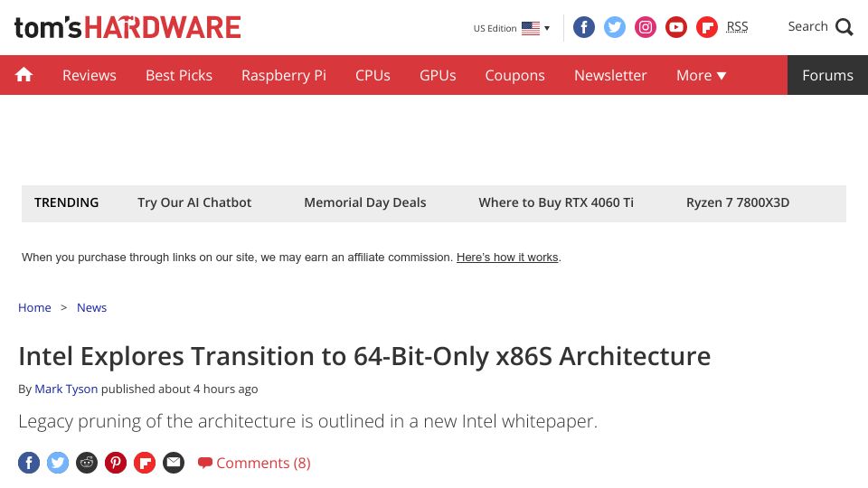Image resolution: width=868 pixels, height=488 pixels.
Task: Open the US Edition dropdown
Action: [x=512, y=28]
